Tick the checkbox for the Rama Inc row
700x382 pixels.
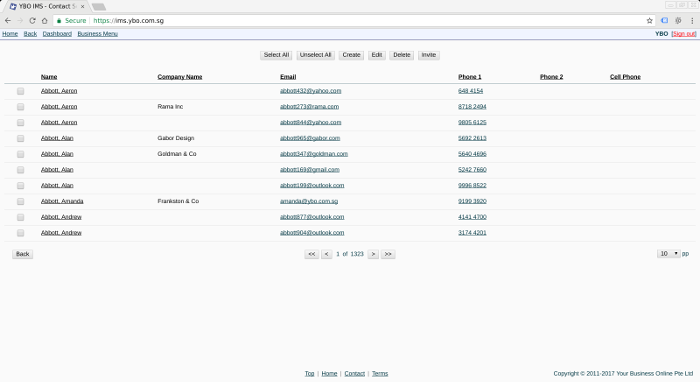click(x=21, y=107)
